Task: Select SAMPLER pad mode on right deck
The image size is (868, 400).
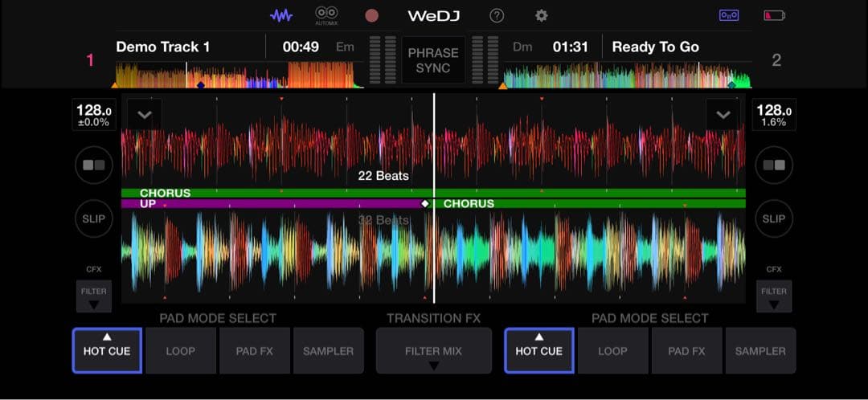Action: 760,351
